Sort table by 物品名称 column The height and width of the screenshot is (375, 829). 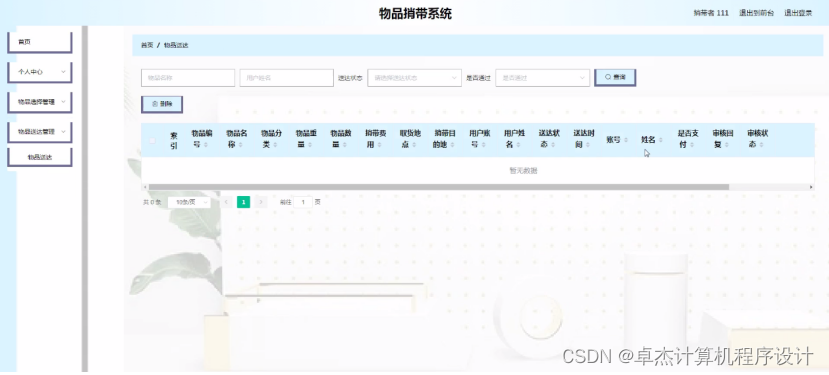pos(240,145)
